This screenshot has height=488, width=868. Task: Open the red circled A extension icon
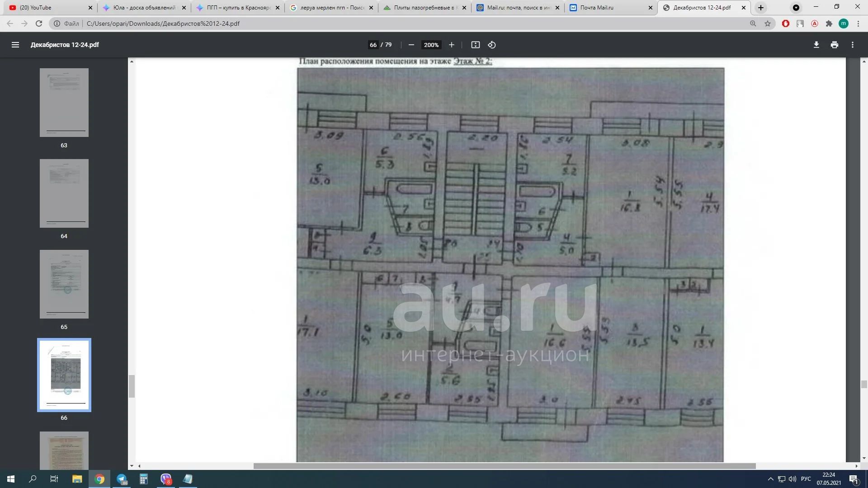pos(815,23)
